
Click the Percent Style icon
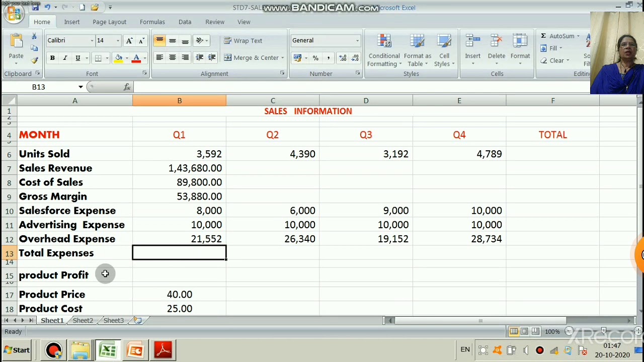point(315,58)
